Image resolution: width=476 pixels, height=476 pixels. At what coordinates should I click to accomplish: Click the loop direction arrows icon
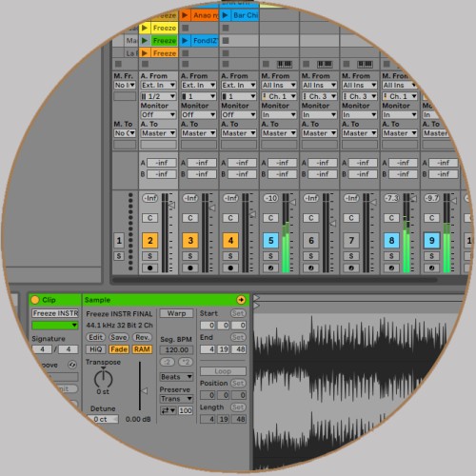pyautogui.click(x=169, y=410)
